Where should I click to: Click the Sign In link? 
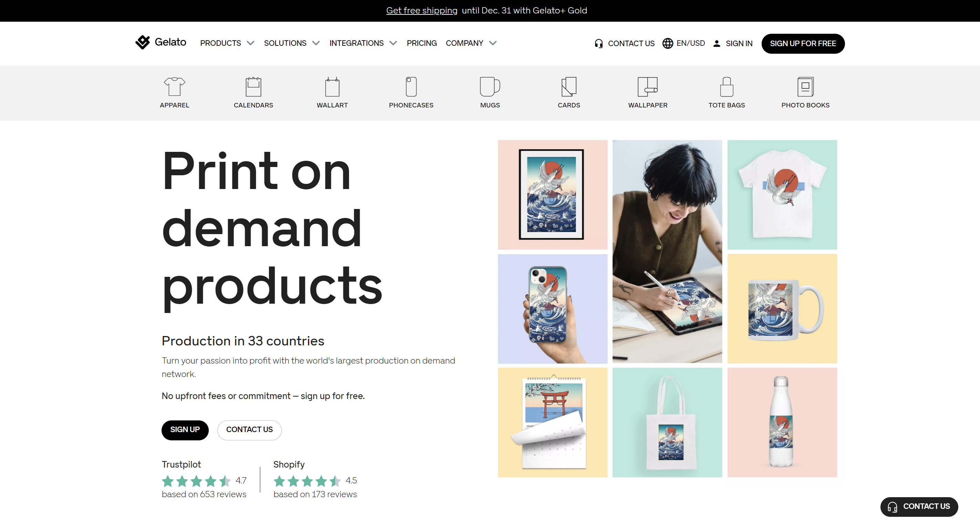click(x=739, y=43)
